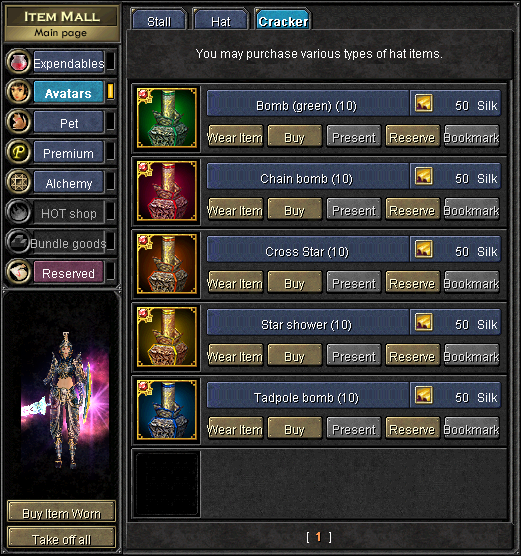This screenshot has height=556, width=521.
Task: Select the Pet squirrel icon
Action: coord(18,122)
